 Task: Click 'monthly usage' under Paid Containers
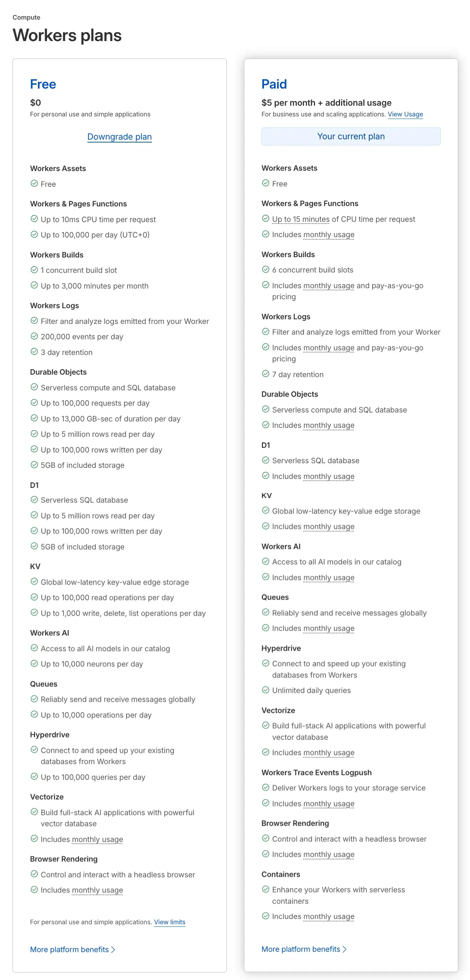pyautogui.click(x=329, y=916)
